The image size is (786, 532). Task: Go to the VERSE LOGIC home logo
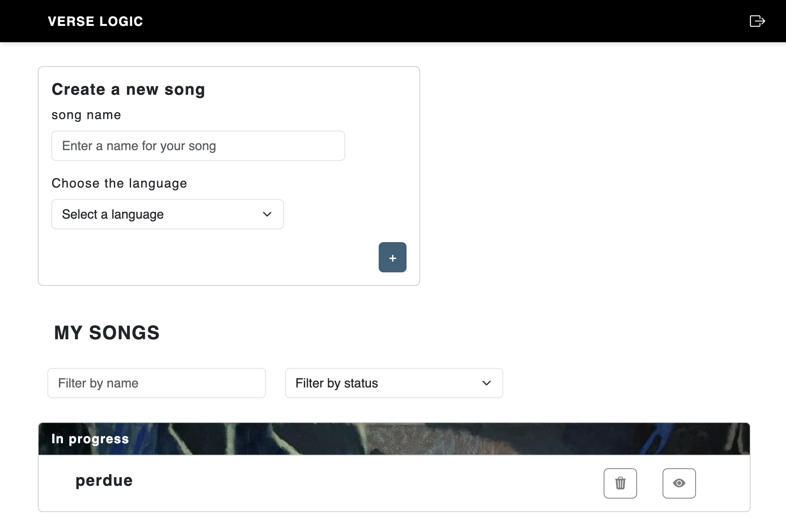click(x=95, y=21)
